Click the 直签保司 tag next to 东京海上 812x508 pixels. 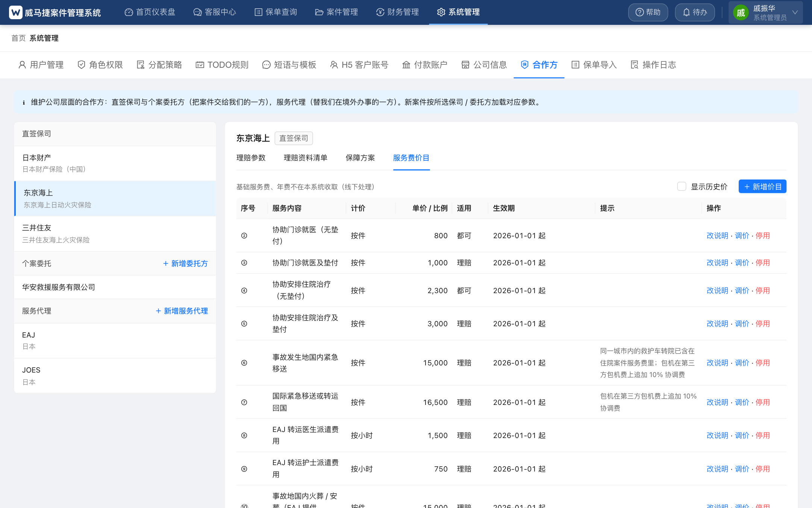click(x=294, y=138)
